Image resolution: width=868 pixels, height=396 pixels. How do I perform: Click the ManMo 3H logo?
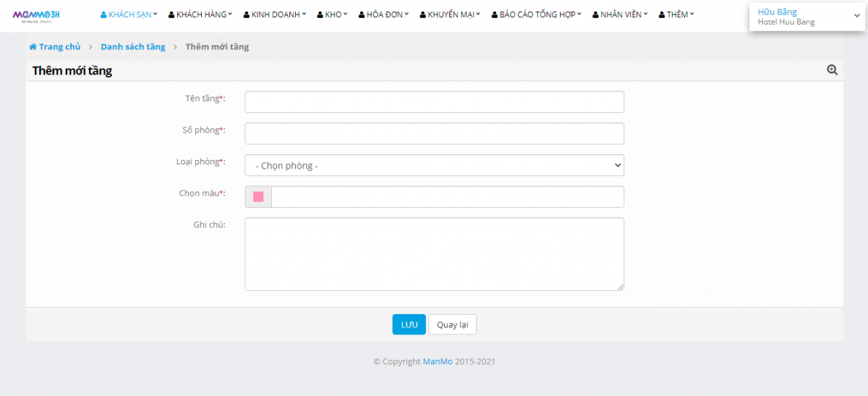36,15
